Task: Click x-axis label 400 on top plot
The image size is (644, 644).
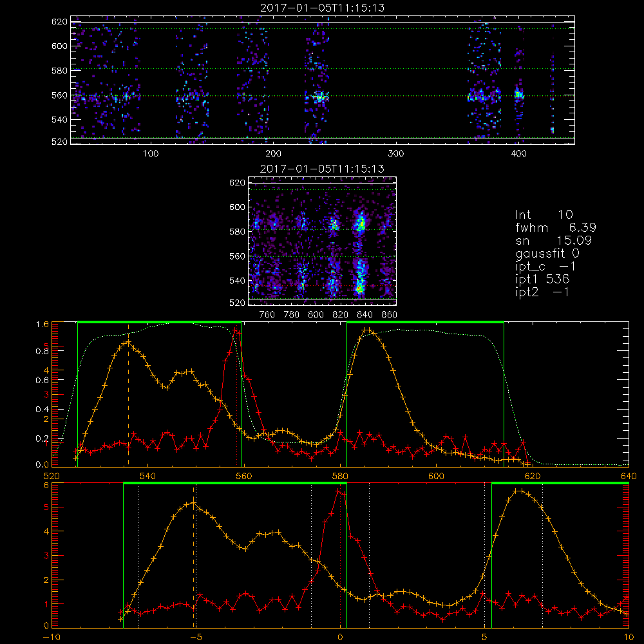Action: tap(518, 154)
